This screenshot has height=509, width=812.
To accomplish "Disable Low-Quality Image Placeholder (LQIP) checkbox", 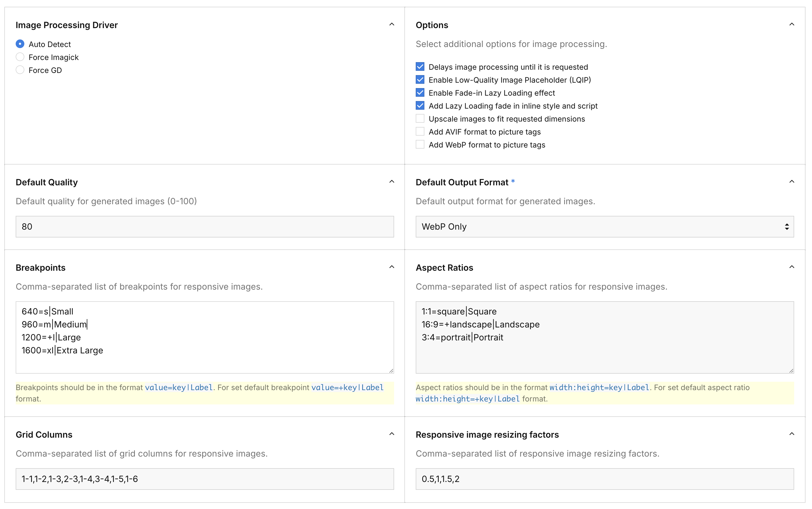I will click(x=420, y=80).
